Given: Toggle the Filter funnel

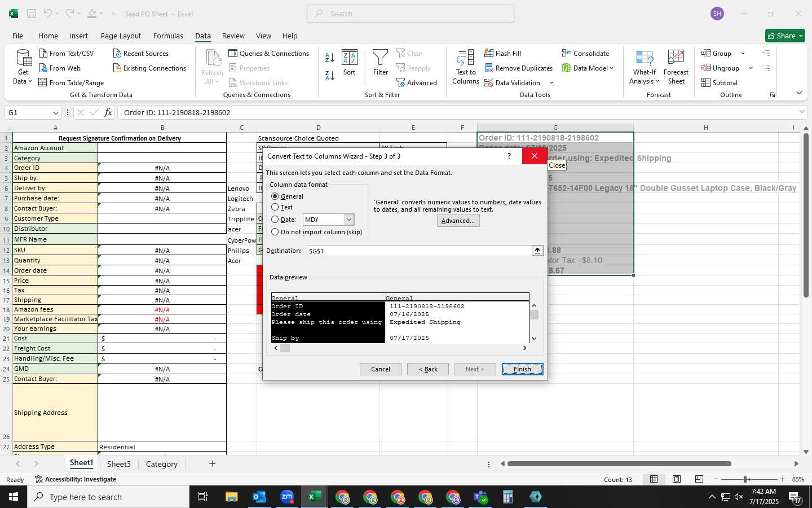Looking at the screenshot, I should pyautogui.click(x=381, y=62).
